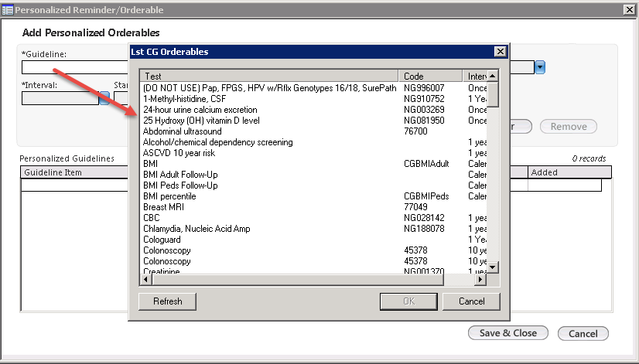Select 25 Hydroxy (OH) vitamin D level
The image size is (639, 364).
click(x=313, y=121)
